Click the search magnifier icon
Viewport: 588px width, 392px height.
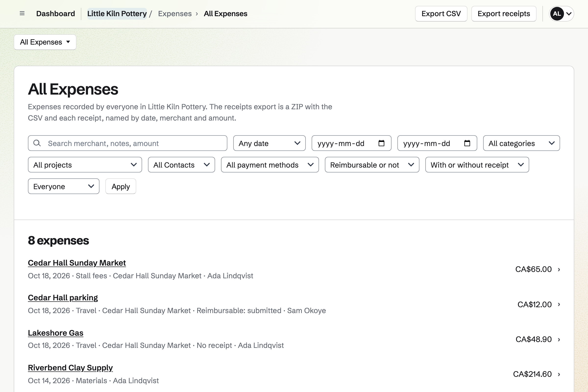pyautogui.click(x=37, y=143)
